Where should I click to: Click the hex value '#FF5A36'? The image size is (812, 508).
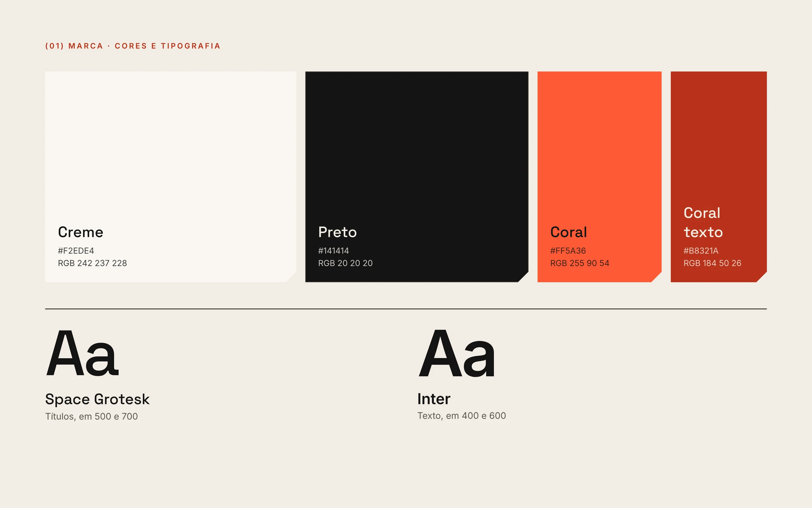pos(568,251)
